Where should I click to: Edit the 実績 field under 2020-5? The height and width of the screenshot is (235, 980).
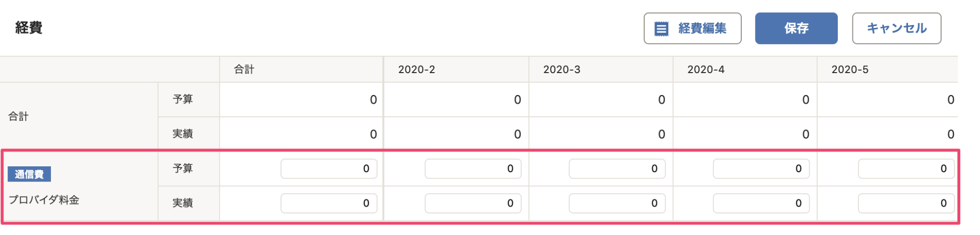pos(906,203)
